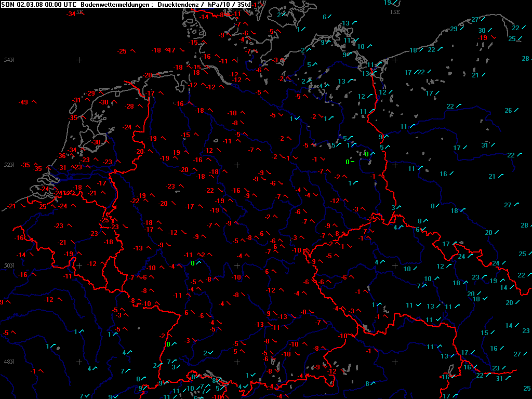
Task: Click the red -25 station over the North Sea
Action: tap(123, 51)
